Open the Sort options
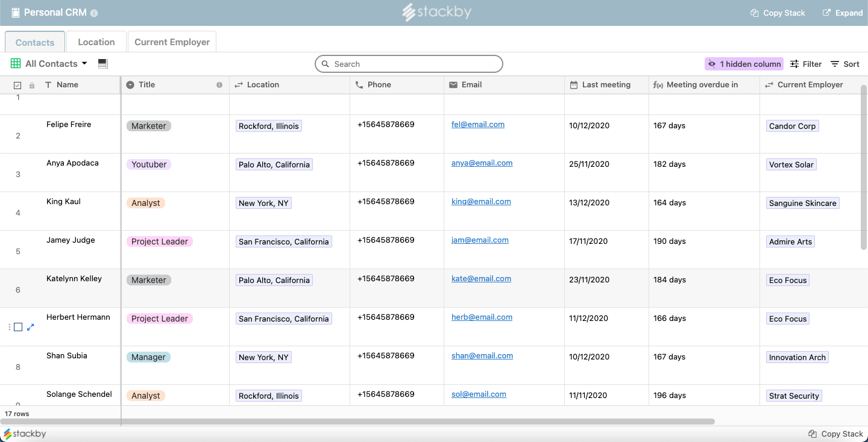This screenshot has width=868, height=442. (845, 64)
